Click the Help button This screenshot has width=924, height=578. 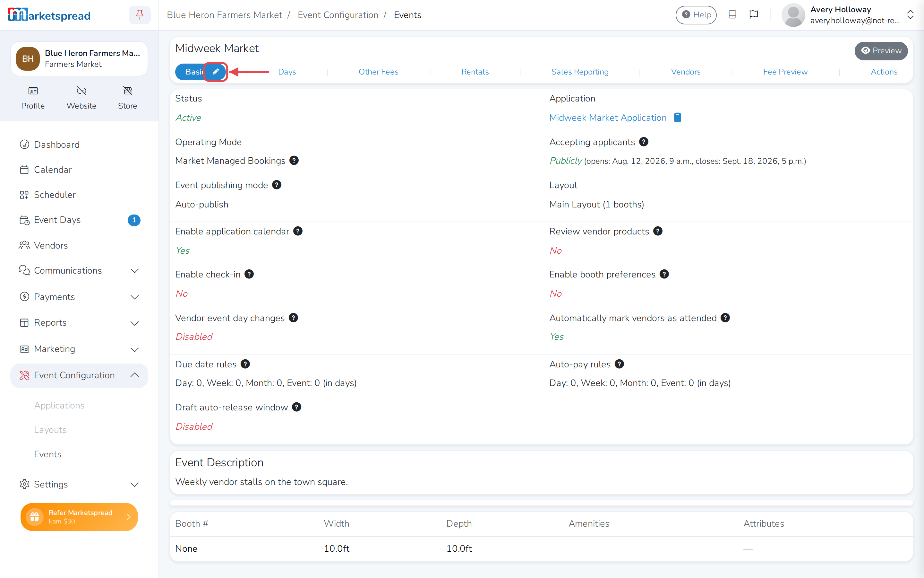pyautogui.click(x=696, y=15)
